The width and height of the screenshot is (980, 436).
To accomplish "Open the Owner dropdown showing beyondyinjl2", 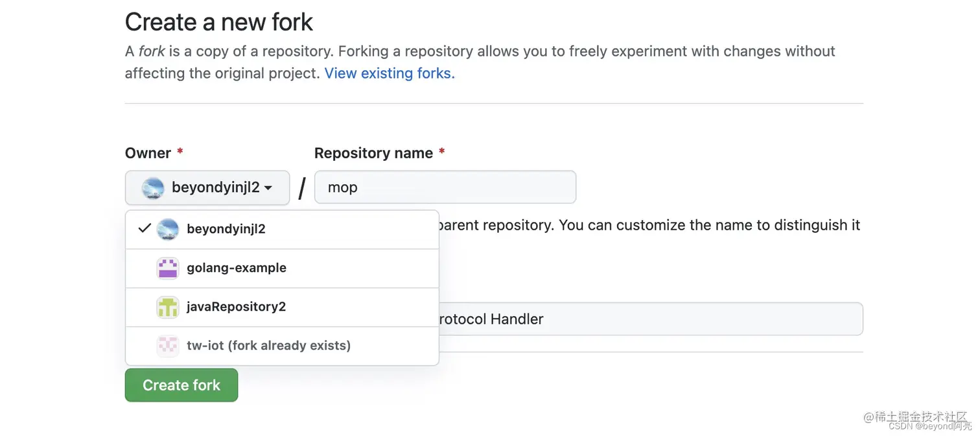I will (207, 188).
